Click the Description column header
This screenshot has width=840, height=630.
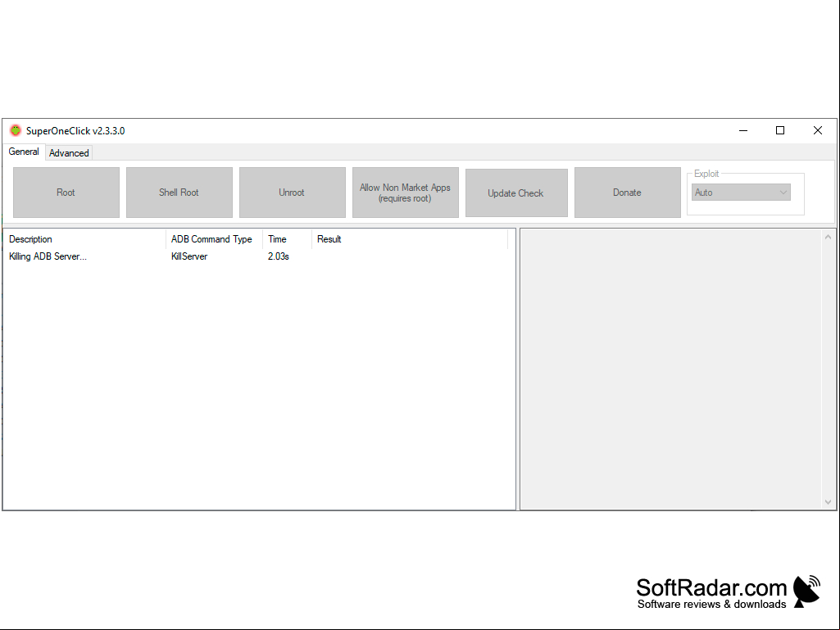click(x=84, y=239)
